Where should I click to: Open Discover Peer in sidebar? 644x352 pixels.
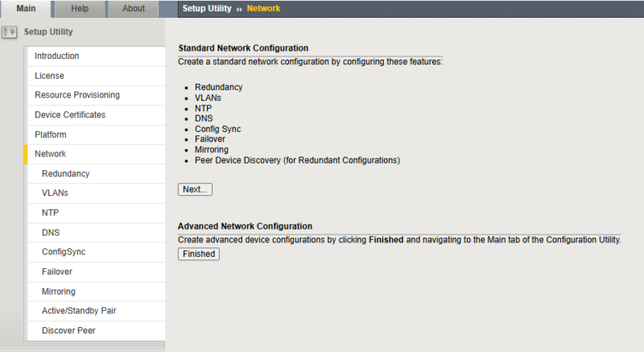pos(96,330)
